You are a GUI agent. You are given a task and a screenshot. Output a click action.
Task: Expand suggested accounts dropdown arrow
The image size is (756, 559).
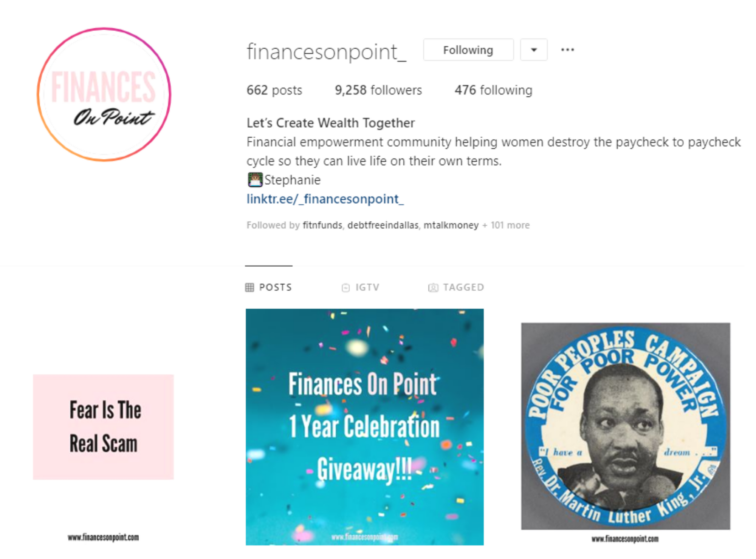point(534,50)
